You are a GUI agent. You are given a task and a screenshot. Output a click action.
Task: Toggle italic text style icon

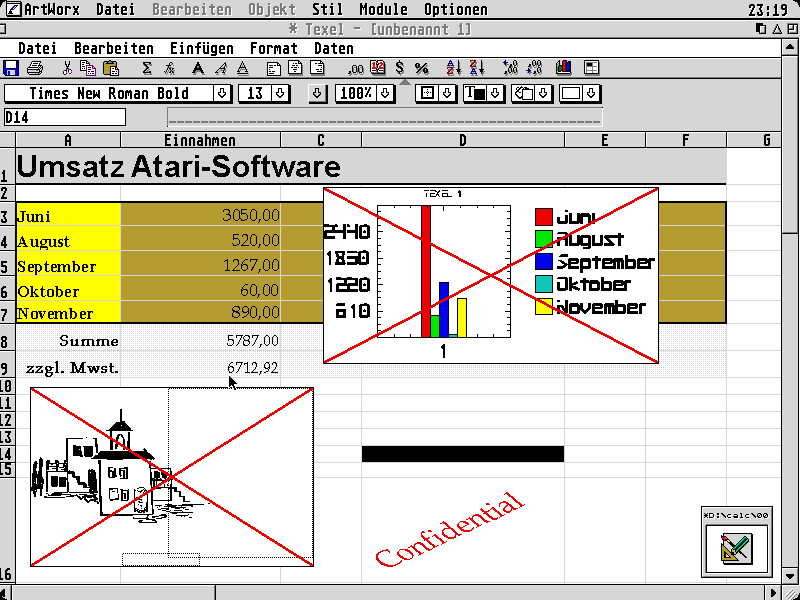(221, 68)
